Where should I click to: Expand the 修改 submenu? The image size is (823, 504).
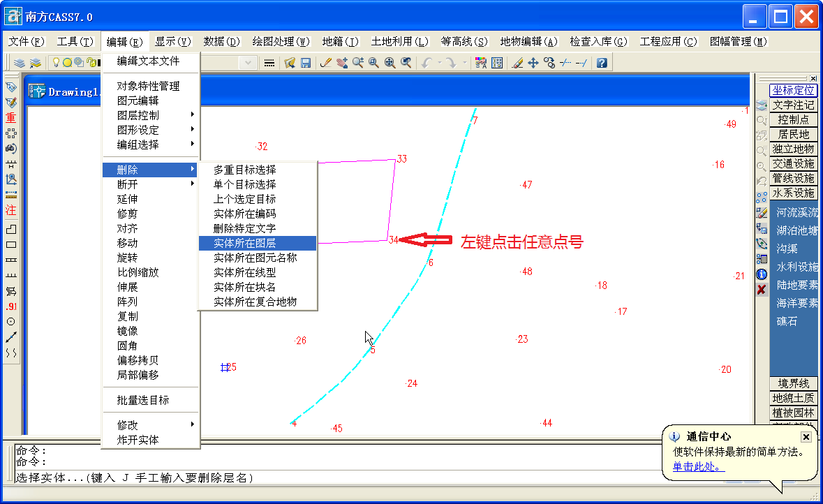(151, 424)
